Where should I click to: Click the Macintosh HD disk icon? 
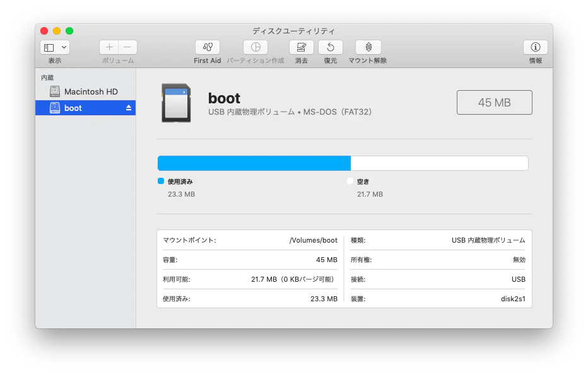(55, 91)
